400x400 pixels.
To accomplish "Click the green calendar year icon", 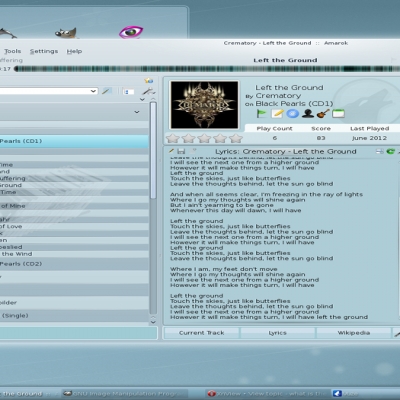I will [x=338, y=114].
